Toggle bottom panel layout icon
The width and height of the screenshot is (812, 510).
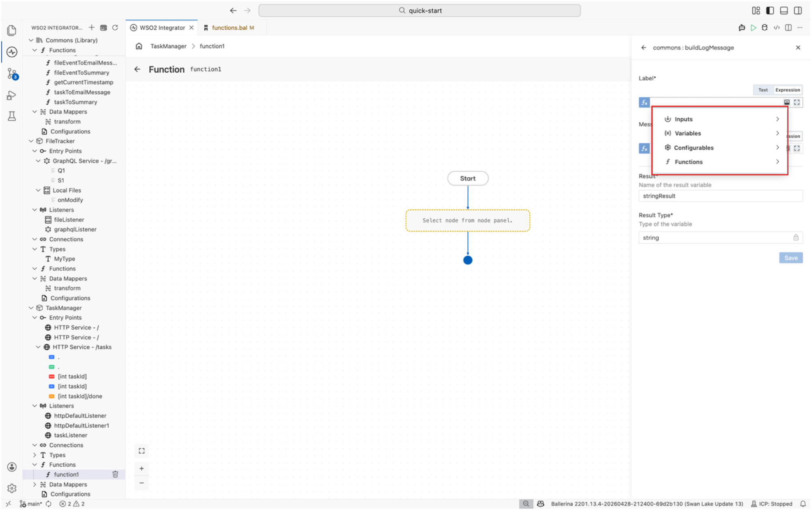784,11
